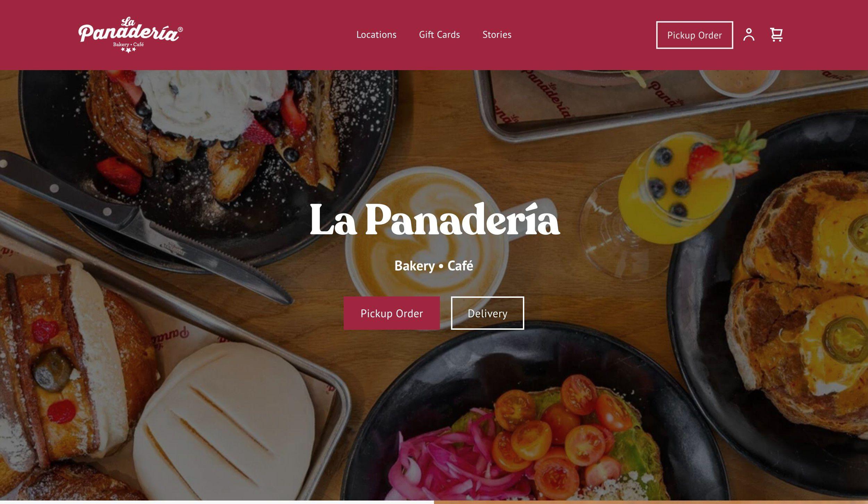Expand the shopping cart dropdown
868x504 pixels.
click(776, 35)
